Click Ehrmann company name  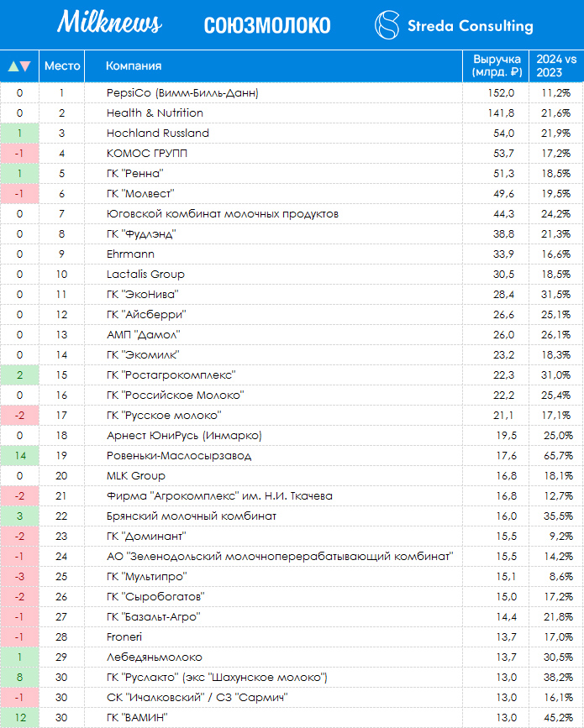point(130,254)
